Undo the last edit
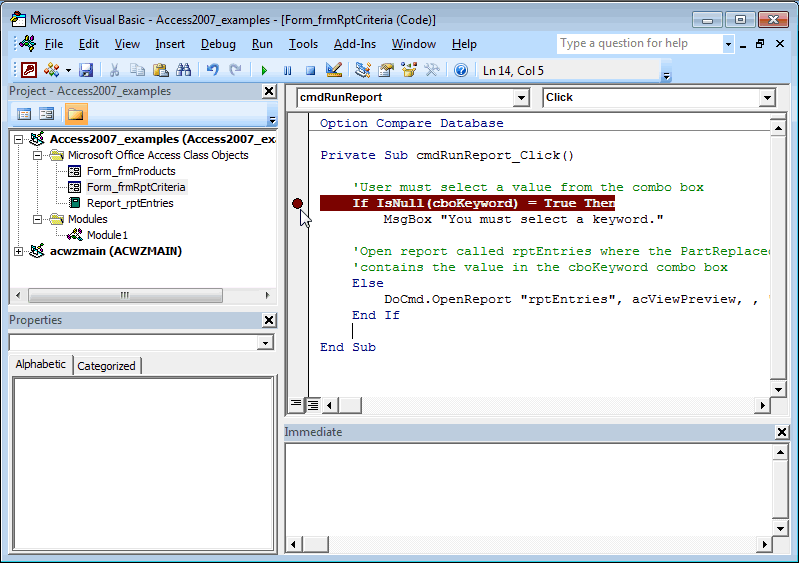Viewport: 799px width, 563px height. (212, 70)
